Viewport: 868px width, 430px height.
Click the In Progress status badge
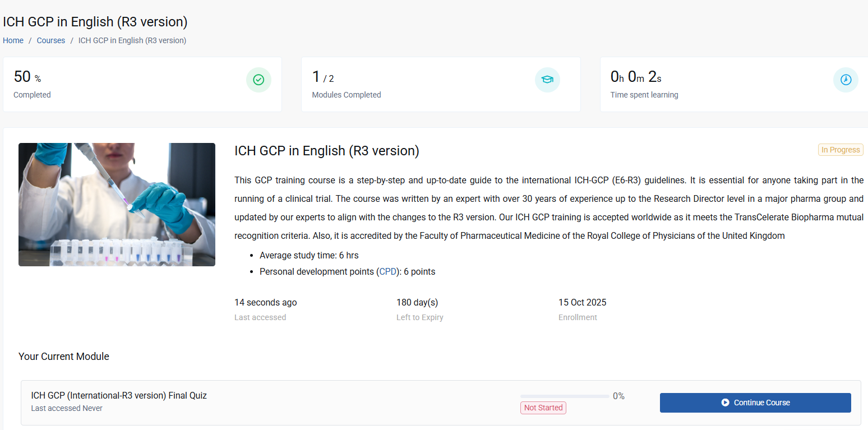(840, 150)
